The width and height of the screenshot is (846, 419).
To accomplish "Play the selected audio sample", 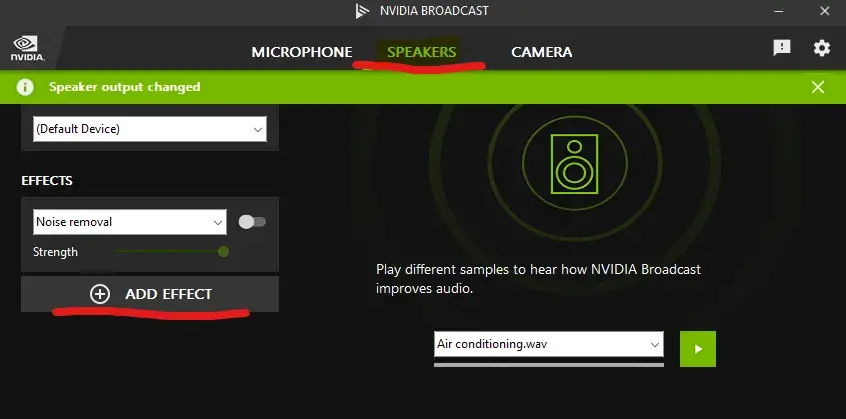I will click(x=698, y=348).
